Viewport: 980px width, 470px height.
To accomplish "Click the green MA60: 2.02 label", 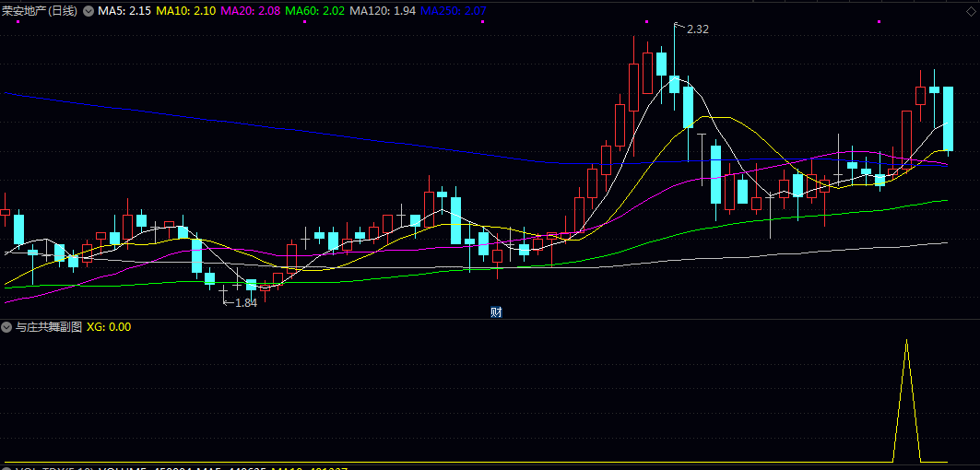I will [x=315, y=11].
